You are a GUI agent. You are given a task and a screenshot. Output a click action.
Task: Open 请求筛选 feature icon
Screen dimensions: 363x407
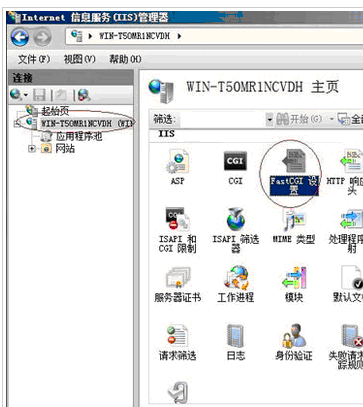point(177,343)
